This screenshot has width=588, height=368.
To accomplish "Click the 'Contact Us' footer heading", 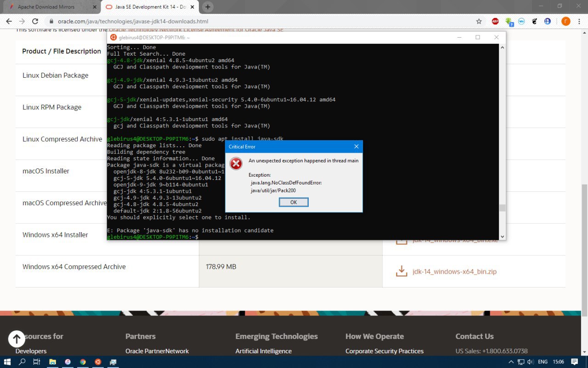I will 475,336.
